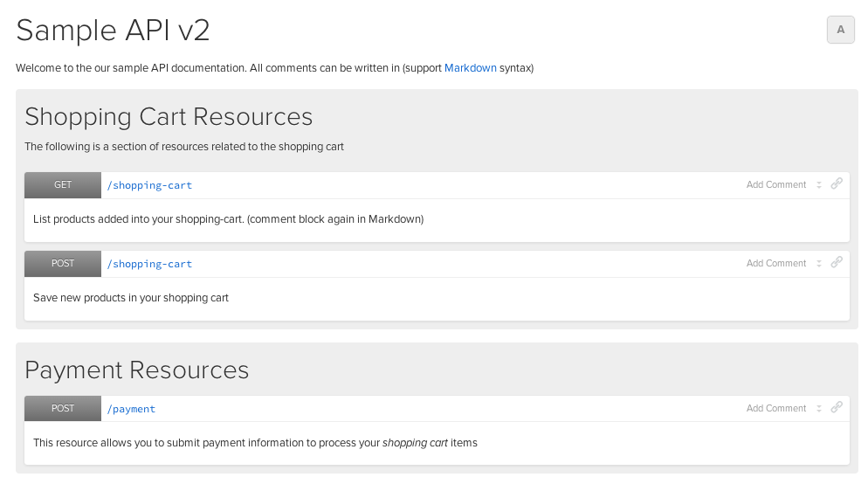Click the permalink chain icon for POST /payment
The height and width of the screenshot is (484, 868).
pyautogui.click(x=837, y=408)
